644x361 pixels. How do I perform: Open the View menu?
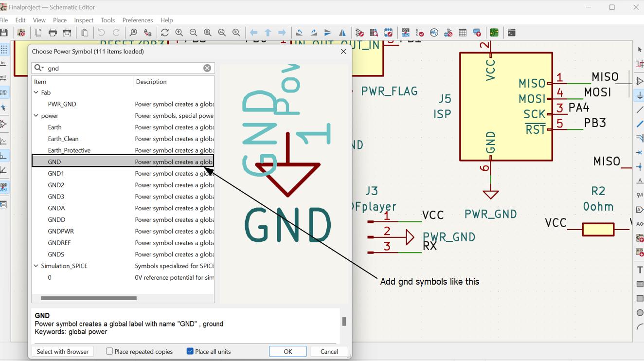coord(39,20)
